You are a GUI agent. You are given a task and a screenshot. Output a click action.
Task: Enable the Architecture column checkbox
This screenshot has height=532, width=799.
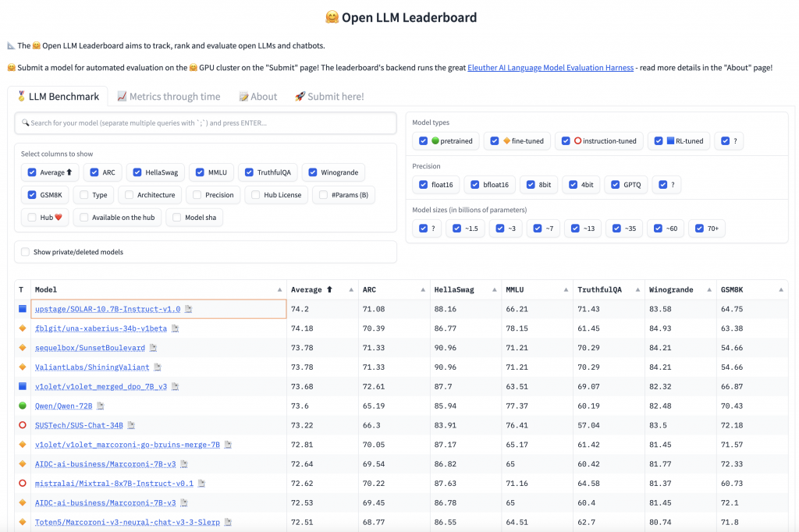point(129,195)
